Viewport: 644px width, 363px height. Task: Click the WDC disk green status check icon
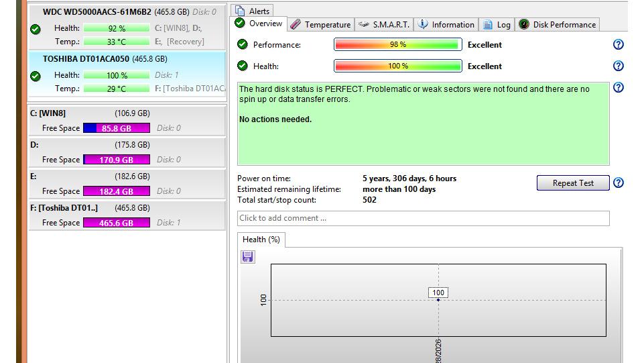pyautogui.click(x=36, y=30)
